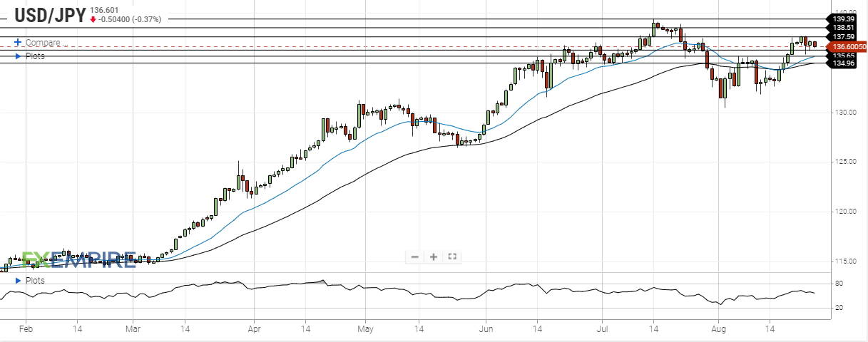Screen dimensions: 868x342
Task: Click the Jun label on date axis
Action: coord(485,331)
